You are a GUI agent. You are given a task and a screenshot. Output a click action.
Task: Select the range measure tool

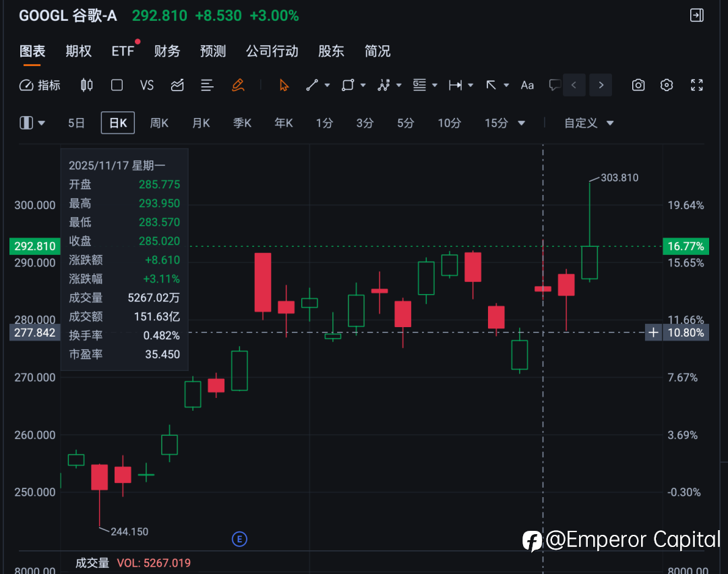coord(455,85)
